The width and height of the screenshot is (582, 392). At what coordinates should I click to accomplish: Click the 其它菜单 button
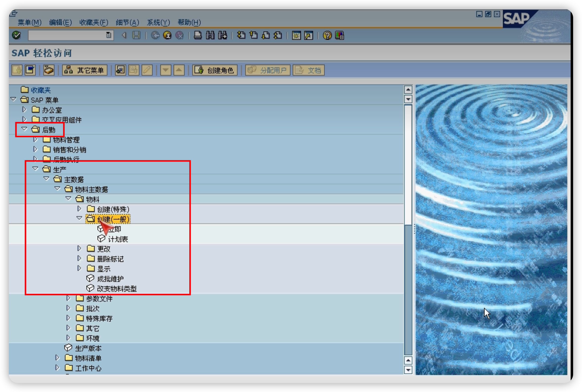[x=85, y=70]
